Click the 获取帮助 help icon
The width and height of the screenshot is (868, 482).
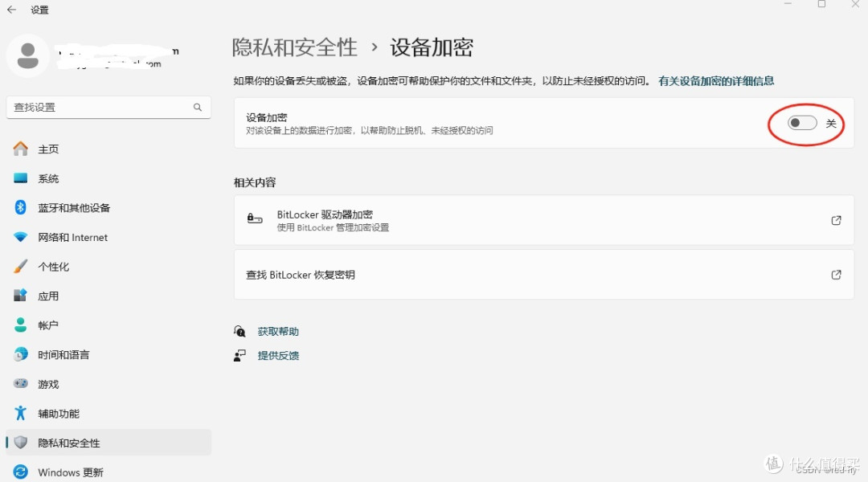tap(240, 331)
